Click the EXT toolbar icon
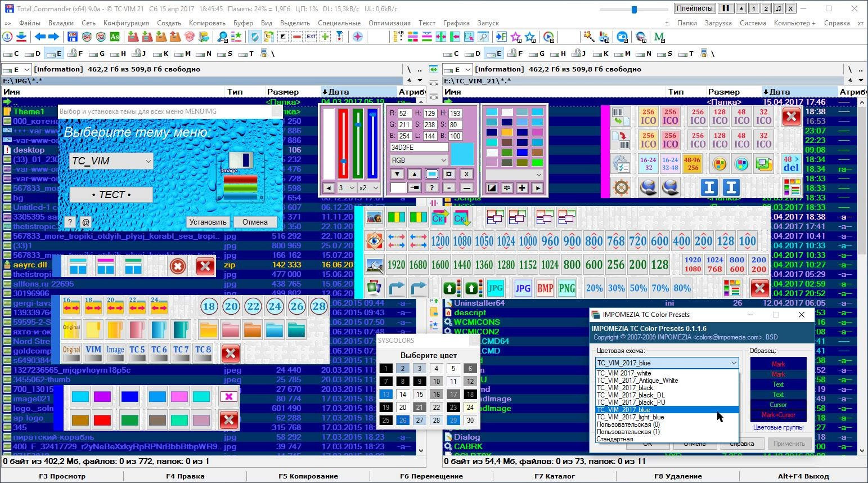This screenshot has height=483, width=868. pyautogui.click(x=311, y=37)
